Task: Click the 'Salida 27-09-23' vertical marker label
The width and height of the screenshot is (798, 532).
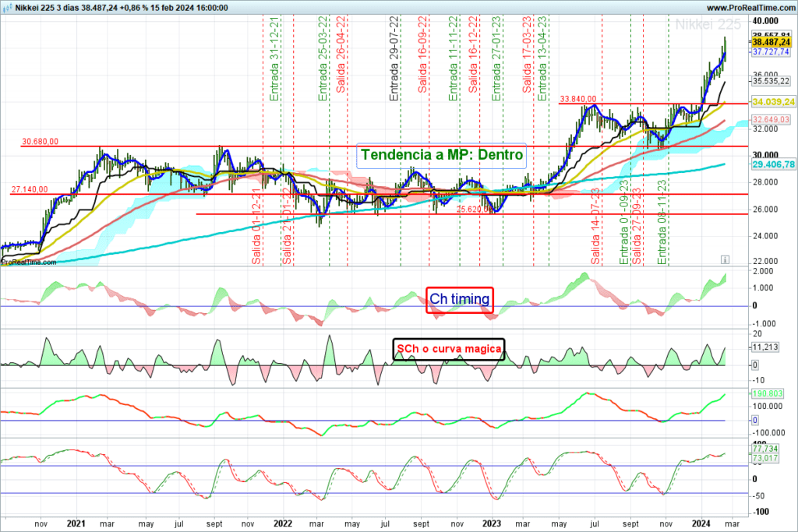Action: tap(637, 227)
